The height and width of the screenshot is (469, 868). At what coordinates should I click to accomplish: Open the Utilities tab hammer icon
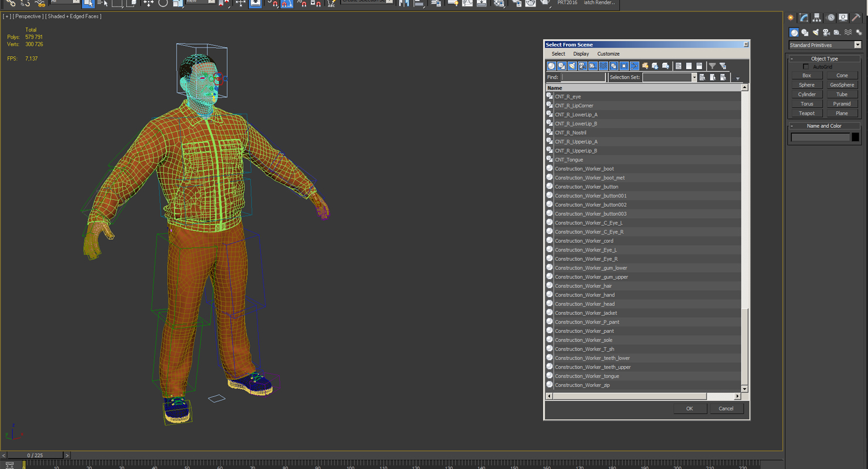point(856,18)
